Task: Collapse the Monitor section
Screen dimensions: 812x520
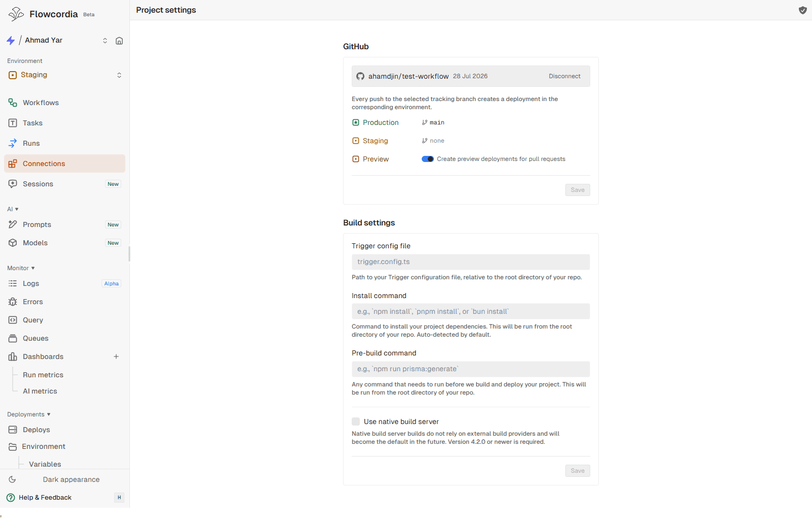Action: (x=21, y=268)
